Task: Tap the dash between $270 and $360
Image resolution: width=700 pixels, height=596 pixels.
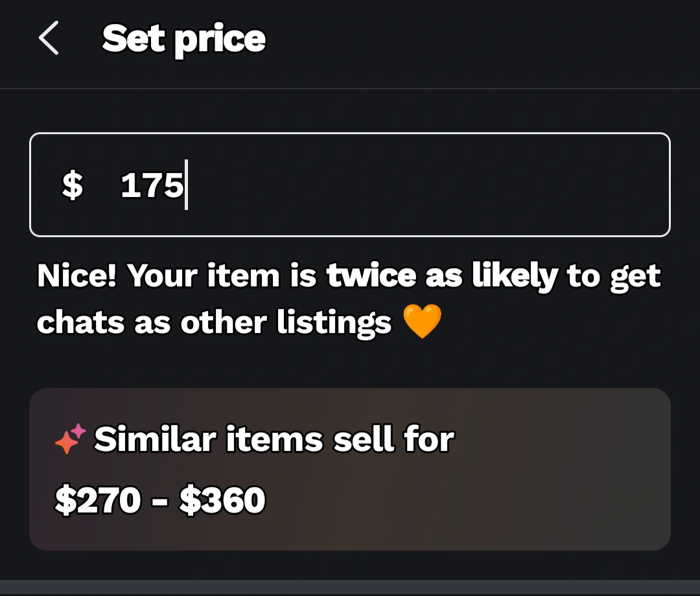Action: tap(160, 501)
